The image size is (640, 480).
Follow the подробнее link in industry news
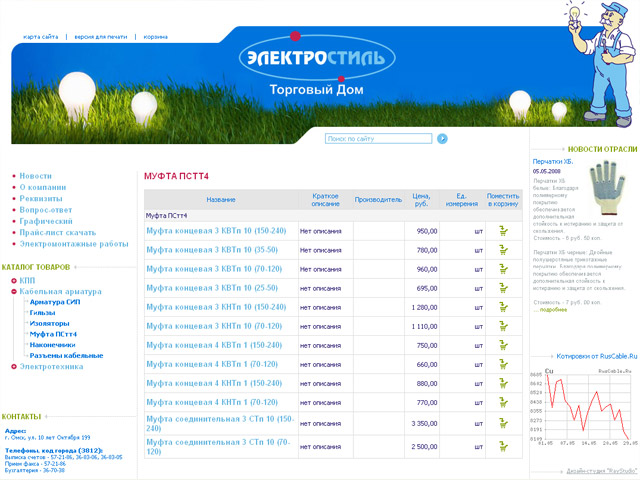[553, 310]
